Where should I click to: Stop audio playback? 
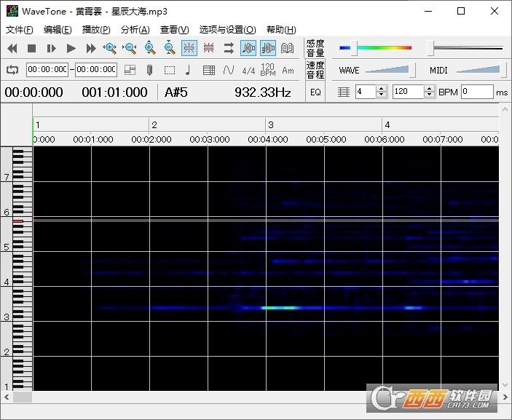(x=31, y=49)
